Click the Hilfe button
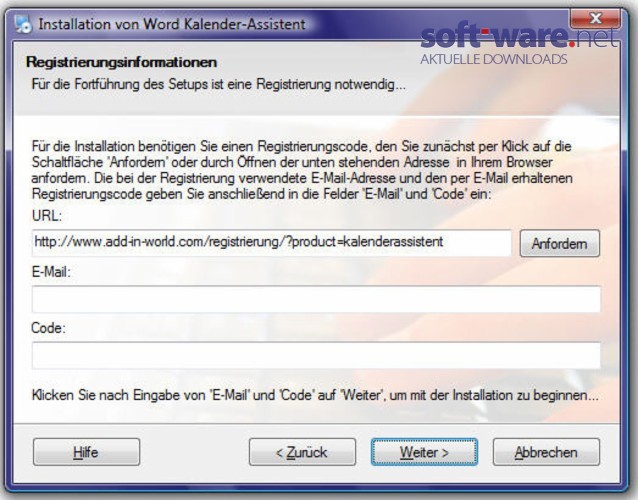The image size is (638, 500). tap(86, 452)
